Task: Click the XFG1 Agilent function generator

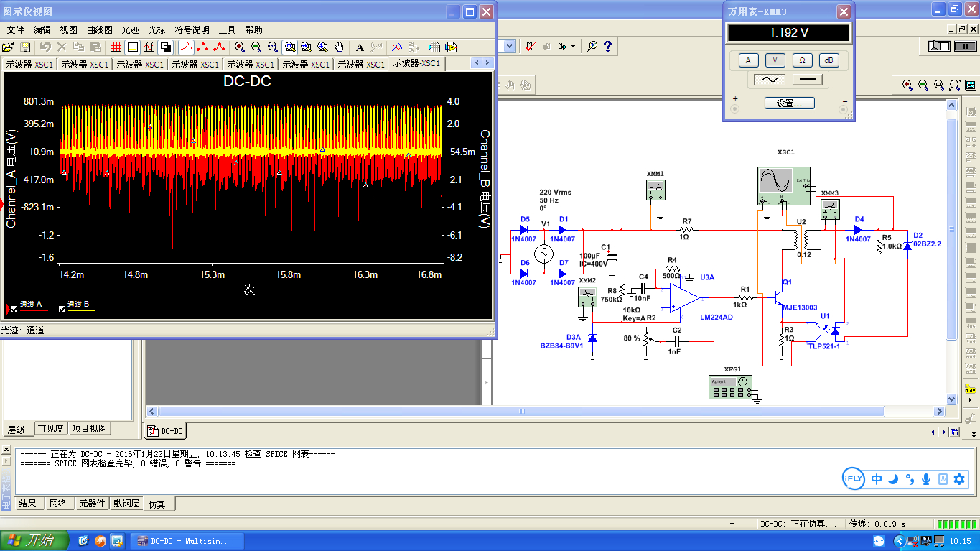Action: click(x=730, y=386)
